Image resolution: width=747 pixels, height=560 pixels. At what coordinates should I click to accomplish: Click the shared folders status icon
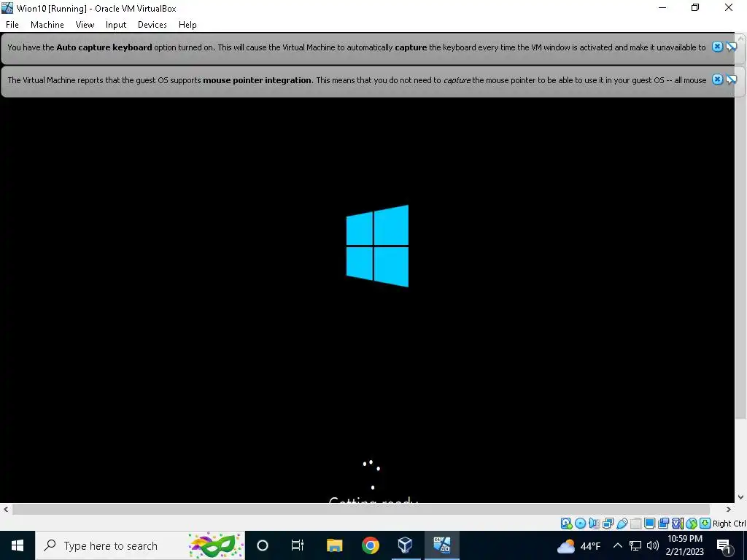click(x=635, y=524)
